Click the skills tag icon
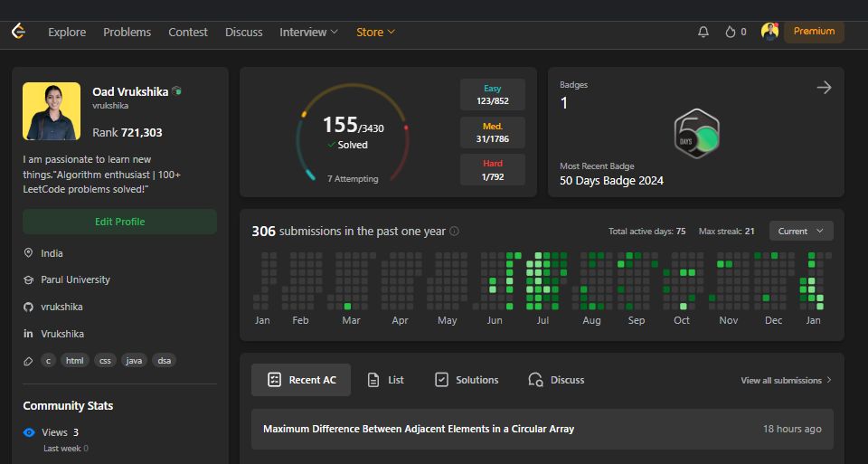Screen dimensions: 868x464 point(28,361)
